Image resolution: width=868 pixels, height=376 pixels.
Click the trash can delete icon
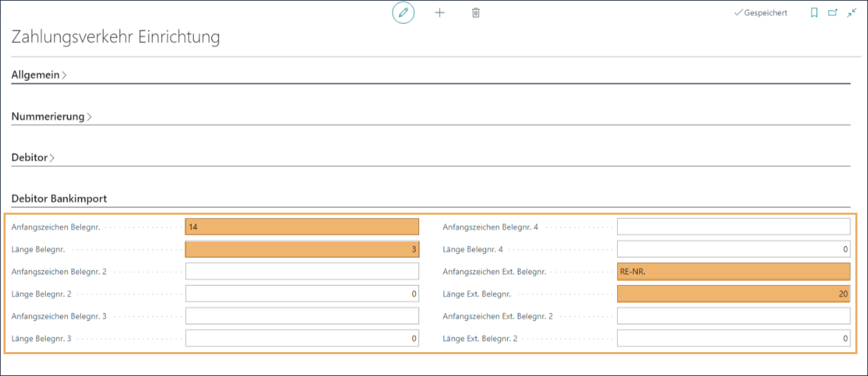click(476, 13)
